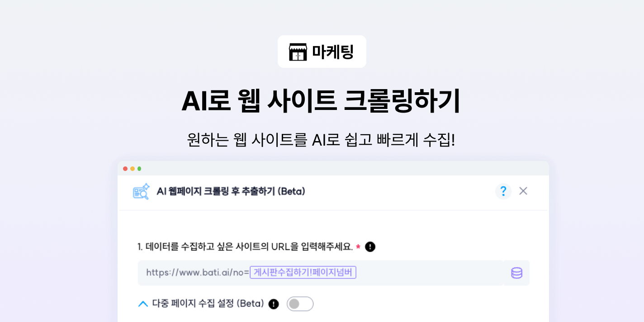The width and height of the screenshot is (644, 322).
Task: Enable the 다중 페이지 수집 설정 toggle
Action: click(x=300, y=304)
